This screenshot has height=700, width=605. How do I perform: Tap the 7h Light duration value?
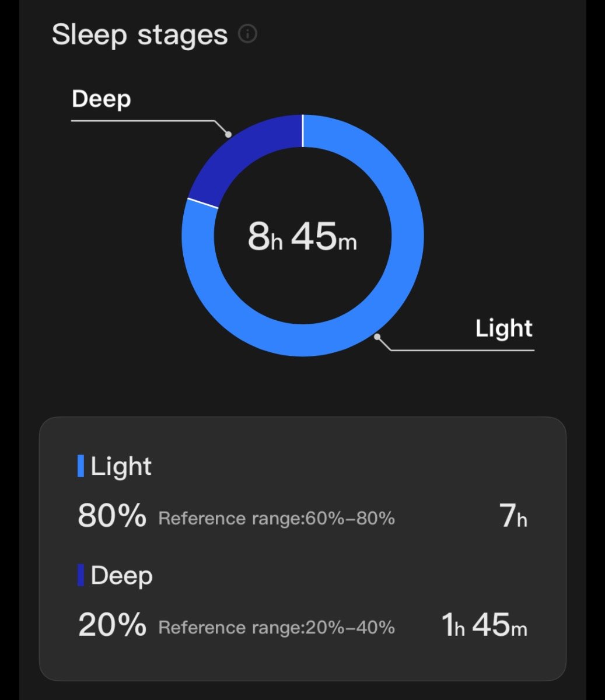[513, 516]
